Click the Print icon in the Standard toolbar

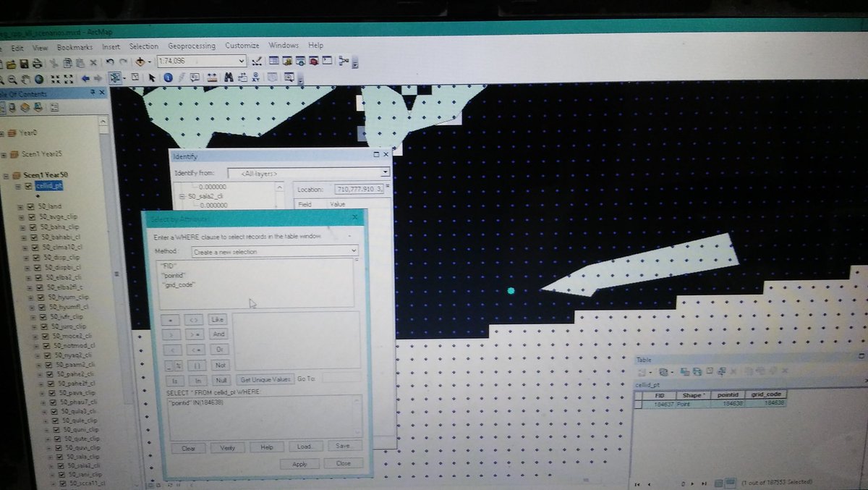pos(37,63)
